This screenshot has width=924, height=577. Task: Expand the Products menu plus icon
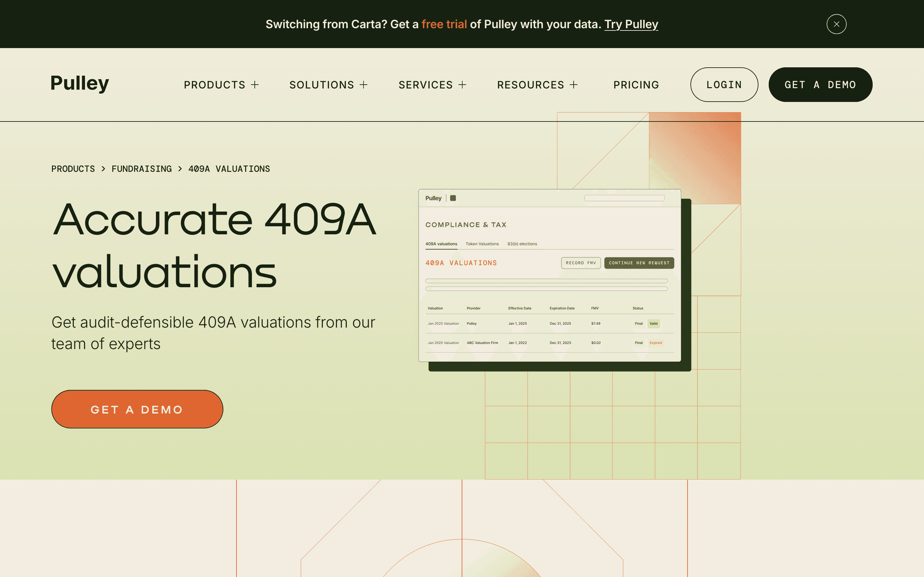[x=255, y=85]
